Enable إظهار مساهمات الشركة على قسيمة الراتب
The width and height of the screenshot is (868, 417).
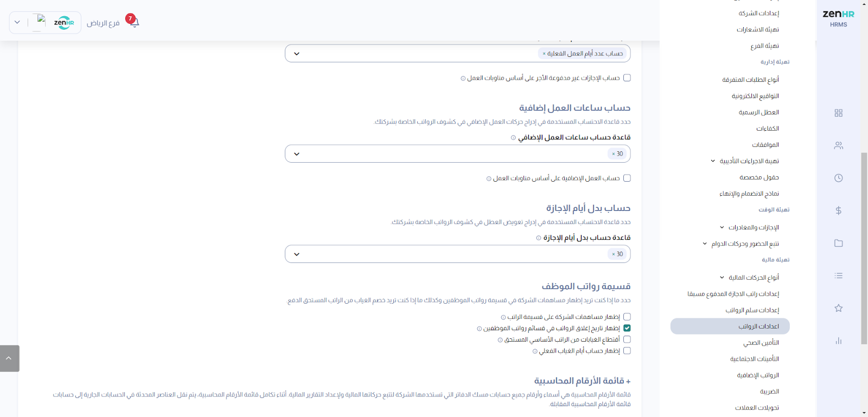(627, 317)
